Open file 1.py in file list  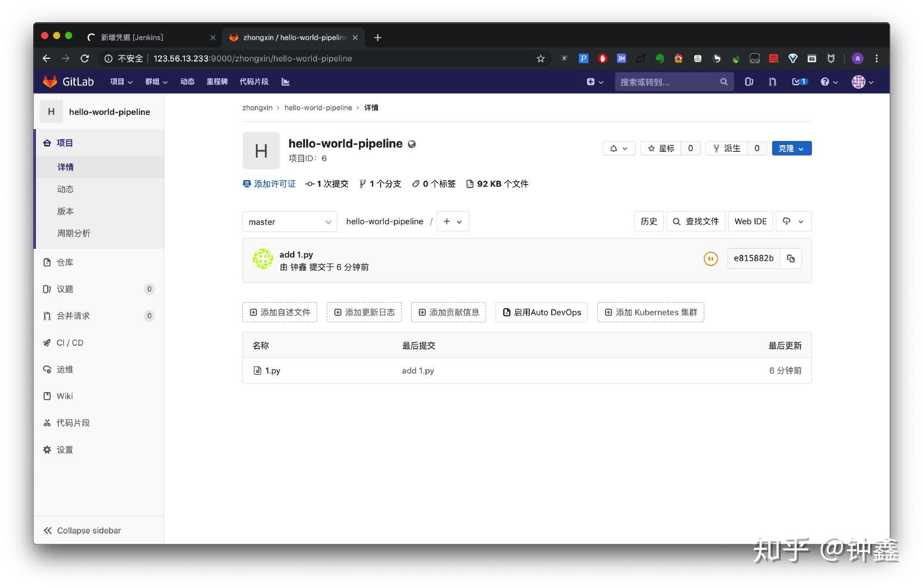[x=272, y=371]
